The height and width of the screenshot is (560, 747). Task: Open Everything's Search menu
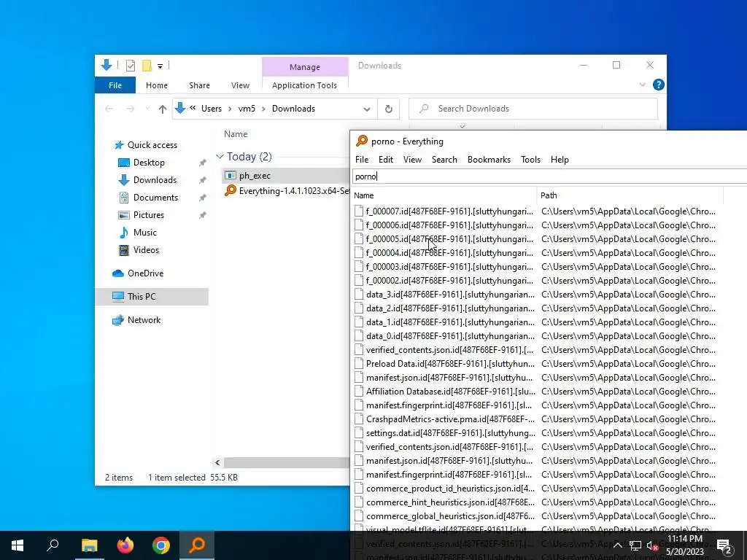pos(444,160)
